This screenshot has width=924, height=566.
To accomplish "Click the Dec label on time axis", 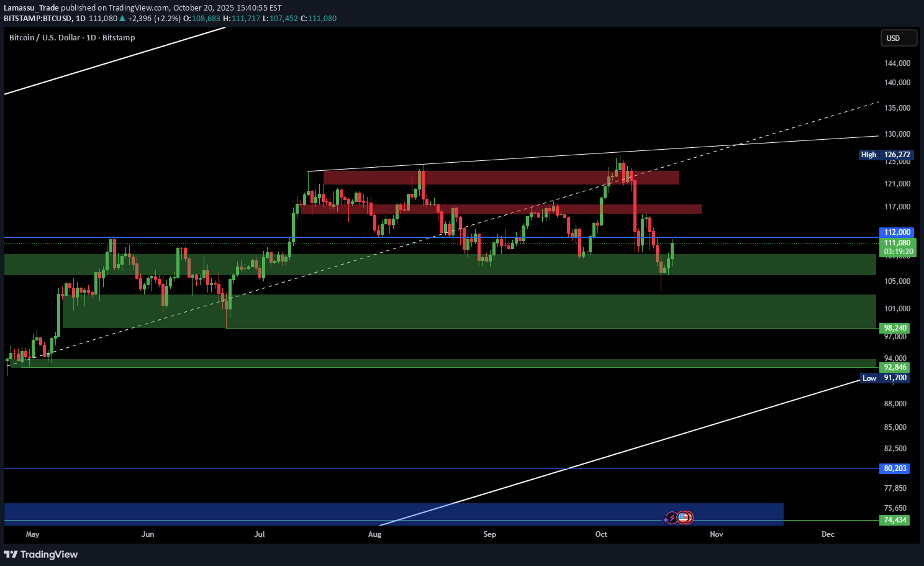I will [x=828, y=534].
